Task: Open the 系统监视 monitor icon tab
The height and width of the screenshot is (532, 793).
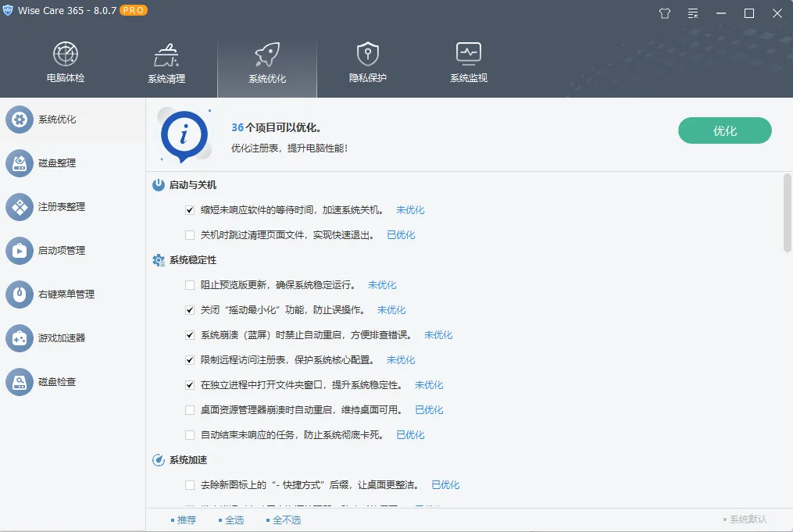Action: click(x=468, y=62)
